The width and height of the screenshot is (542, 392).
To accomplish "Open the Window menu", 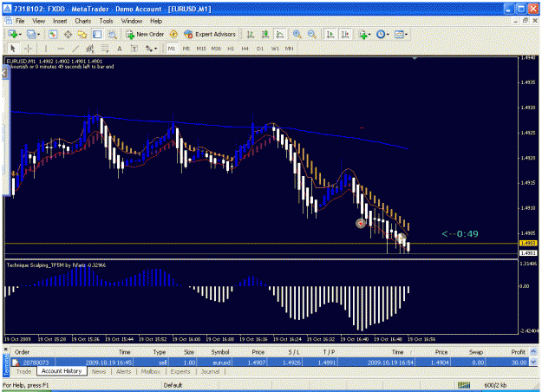I will click(x=132, y=21).
